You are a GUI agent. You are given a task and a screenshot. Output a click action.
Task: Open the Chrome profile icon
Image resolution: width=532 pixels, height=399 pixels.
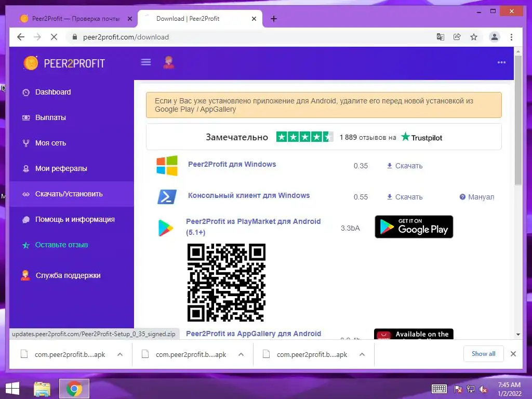[x=495, y=37]
